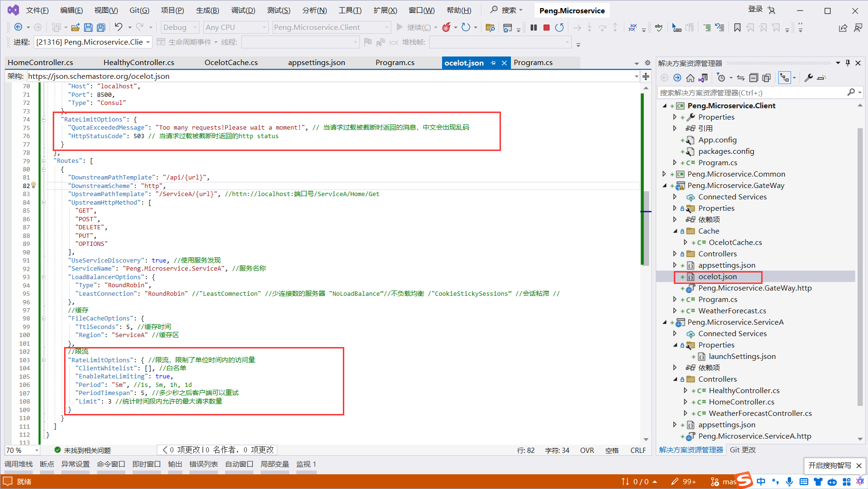Click the Open File folder icon
The height and width of the screenshot is (489, 868).
pyautogui.click(x=75, y=28)
